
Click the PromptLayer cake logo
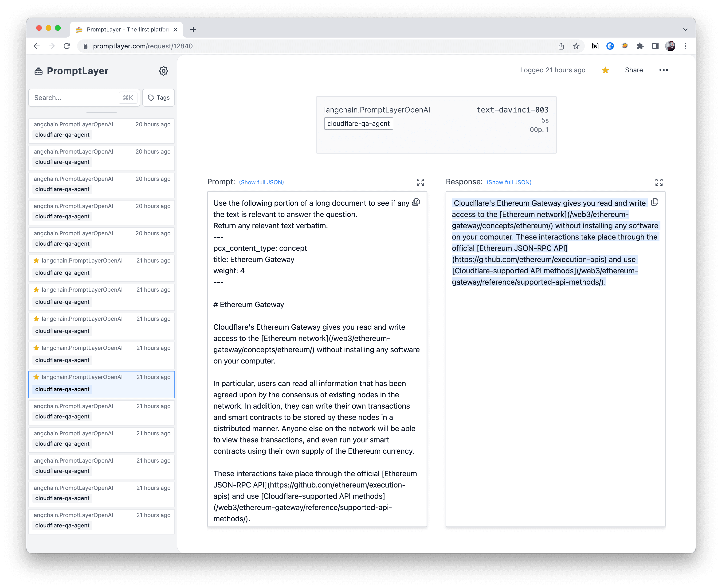pos(38,71)
